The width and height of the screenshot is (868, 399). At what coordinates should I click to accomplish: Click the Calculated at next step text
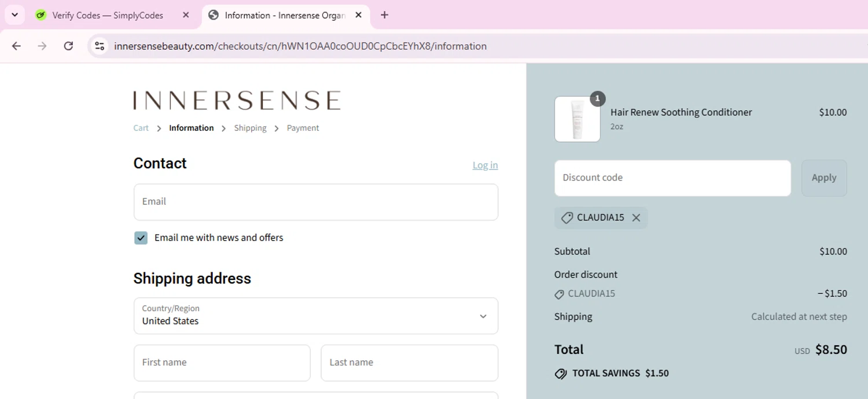click(799, 317)
